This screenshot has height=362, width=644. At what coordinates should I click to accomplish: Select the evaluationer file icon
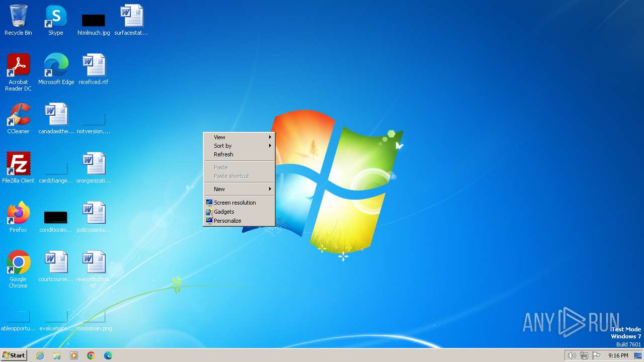56,321
